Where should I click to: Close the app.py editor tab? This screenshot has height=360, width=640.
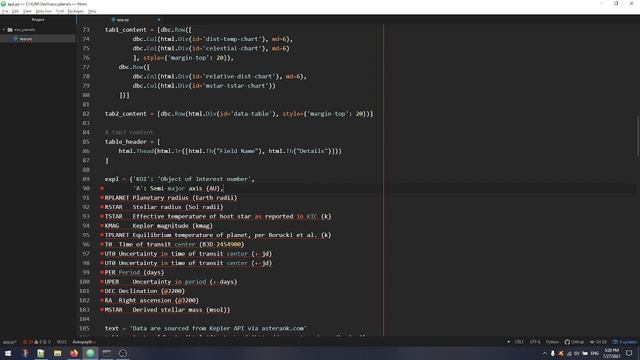(x=159, y=20)
